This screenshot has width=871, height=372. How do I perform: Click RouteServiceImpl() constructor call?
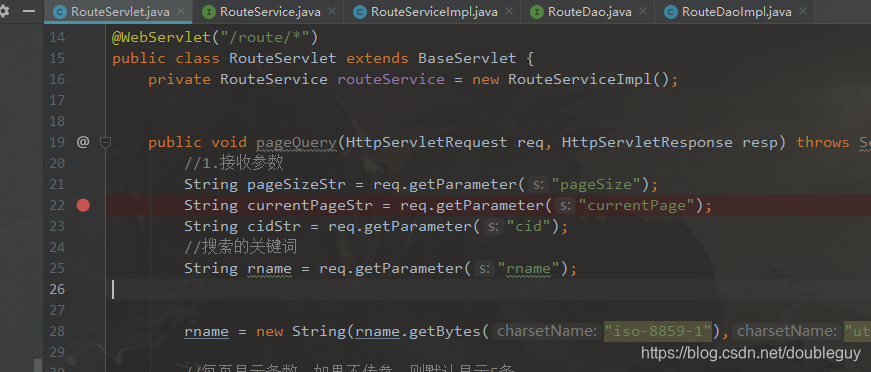(x=588, y=79)
